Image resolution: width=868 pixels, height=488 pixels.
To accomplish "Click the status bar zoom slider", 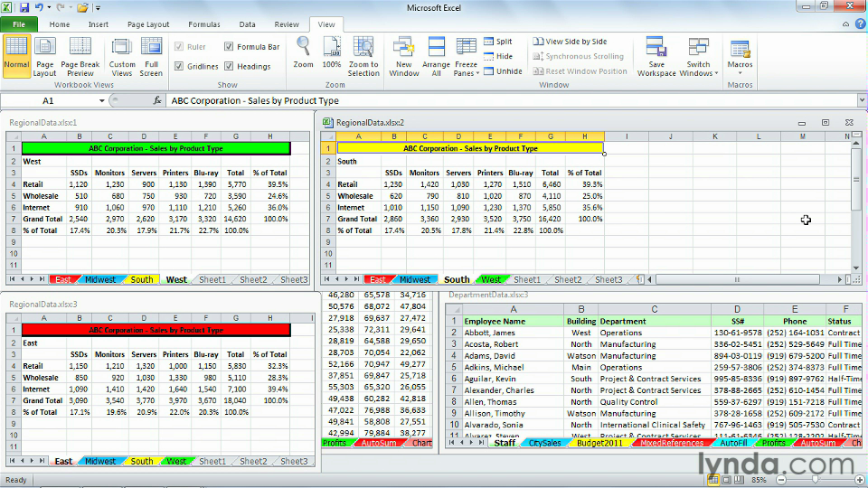I will (x=816, y=480).
